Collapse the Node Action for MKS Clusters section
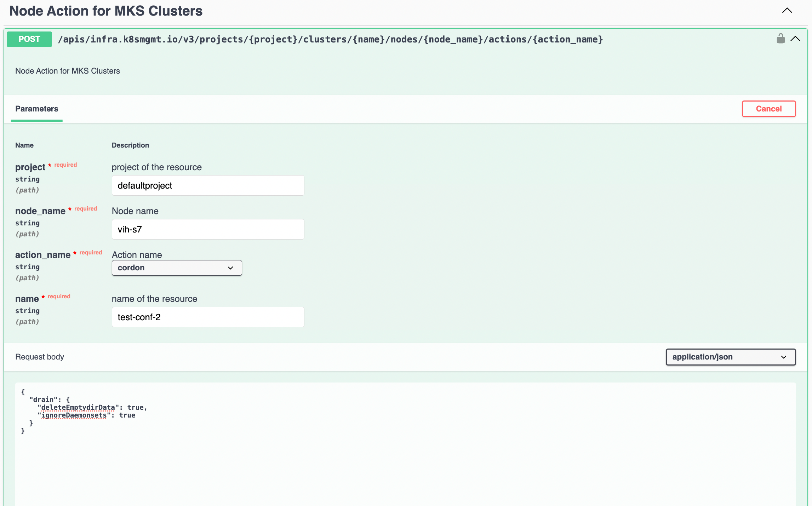The height and width of the screenshot is (506, 812). (x=787, y=11)
